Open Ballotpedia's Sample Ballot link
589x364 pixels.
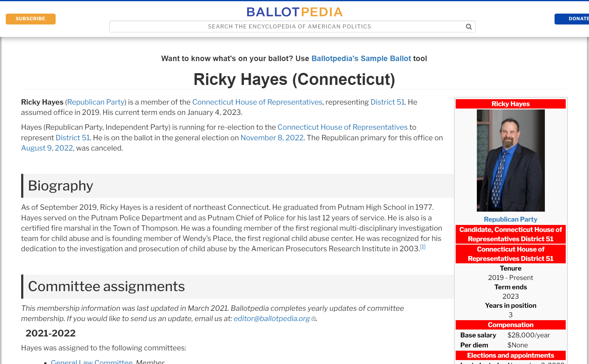361,59
